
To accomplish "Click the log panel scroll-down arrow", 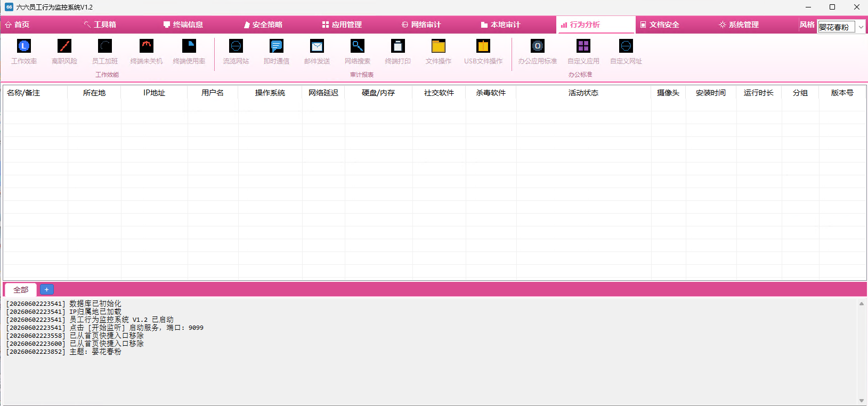I will pos(862,401).
